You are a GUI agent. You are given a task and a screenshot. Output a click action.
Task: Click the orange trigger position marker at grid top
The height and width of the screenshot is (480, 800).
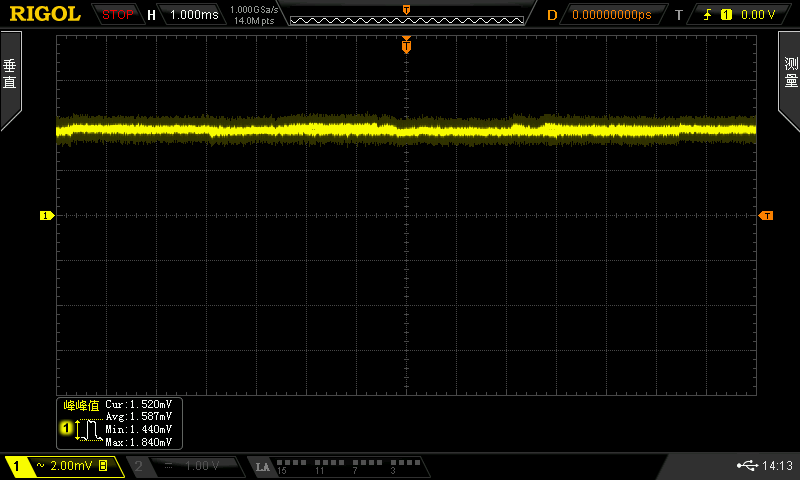pos(406,45)
